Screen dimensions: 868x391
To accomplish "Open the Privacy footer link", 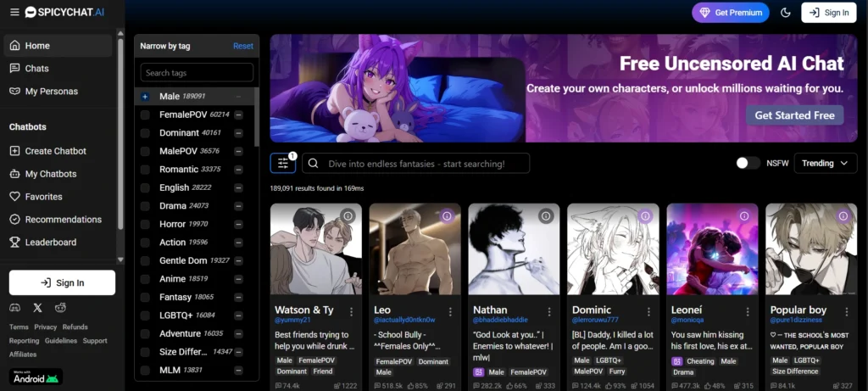I will click(46, 327).
